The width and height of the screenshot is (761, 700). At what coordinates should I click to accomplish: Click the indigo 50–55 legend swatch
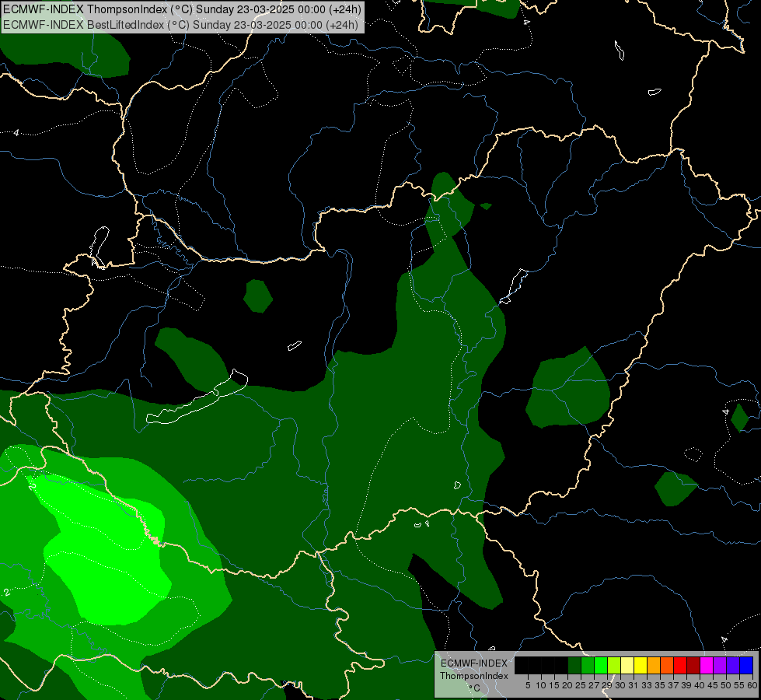(733, 665)
